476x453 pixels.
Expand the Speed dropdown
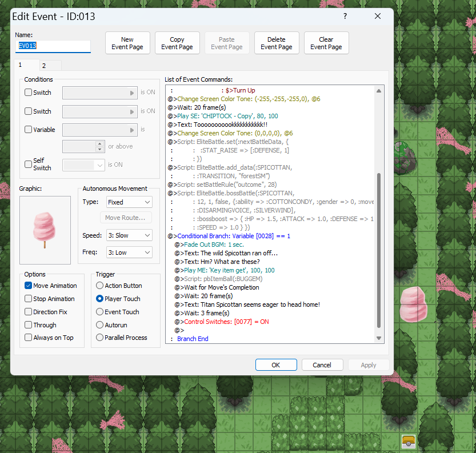point(129,235)
